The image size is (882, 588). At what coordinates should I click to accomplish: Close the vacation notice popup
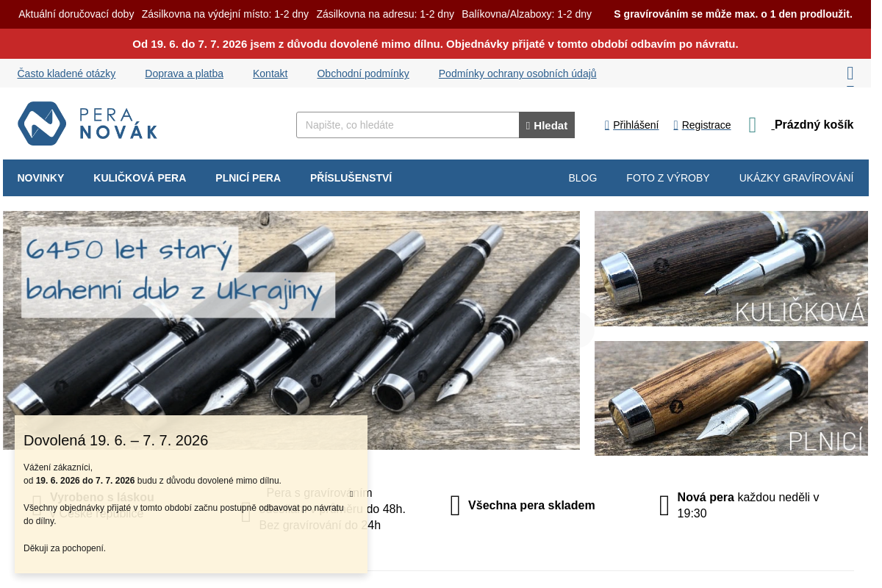coord(351,493)
